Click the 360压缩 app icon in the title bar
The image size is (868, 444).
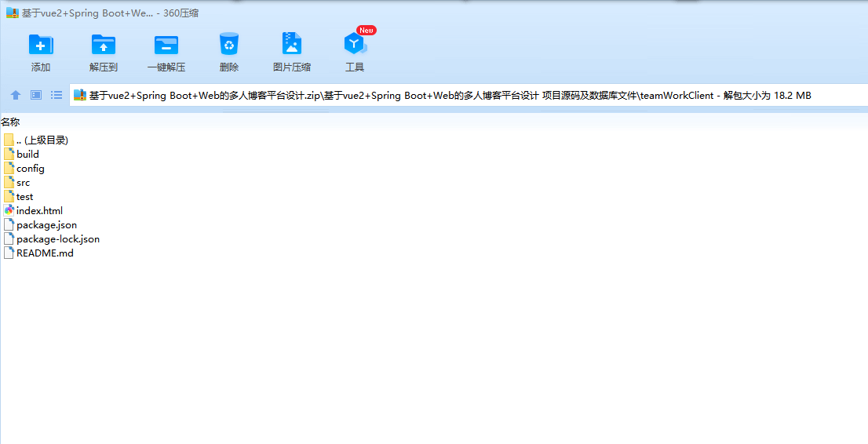(13, 13)
